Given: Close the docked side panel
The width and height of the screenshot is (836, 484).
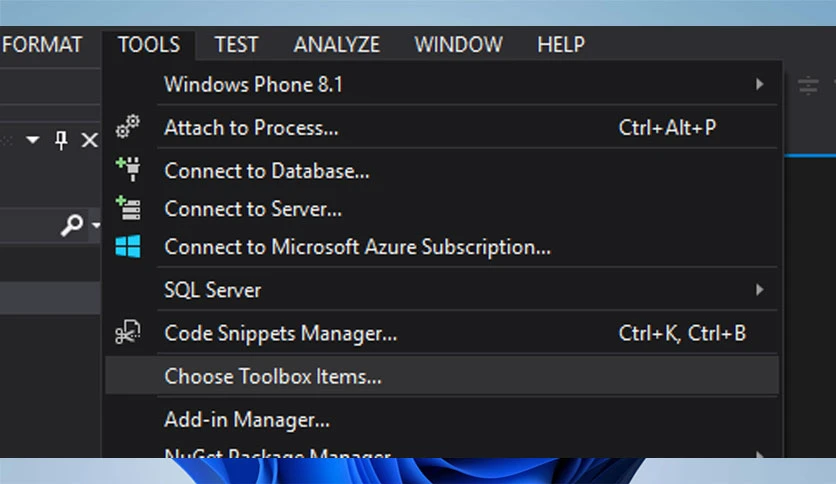Looking at the screenshot, I should point(90,140).
